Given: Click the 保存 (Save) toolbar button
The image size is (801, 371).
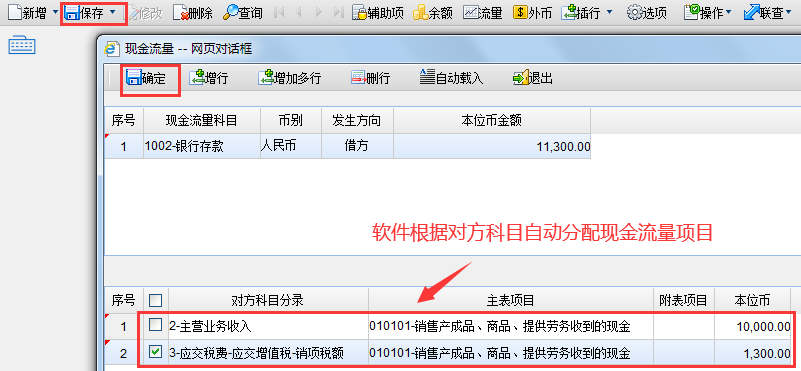Looking at the screenshot, I should (84, 12).
